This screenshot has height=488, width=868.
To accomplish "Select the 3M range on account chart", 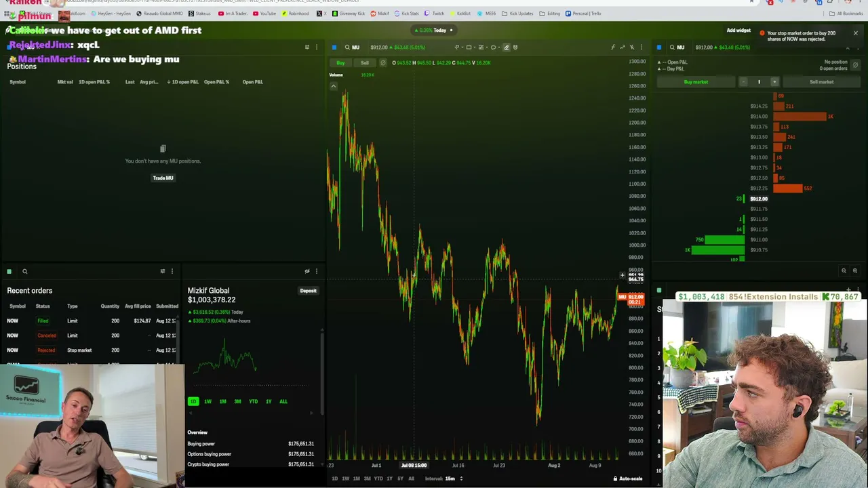I will pyautogui.click(x=237, y=402).
